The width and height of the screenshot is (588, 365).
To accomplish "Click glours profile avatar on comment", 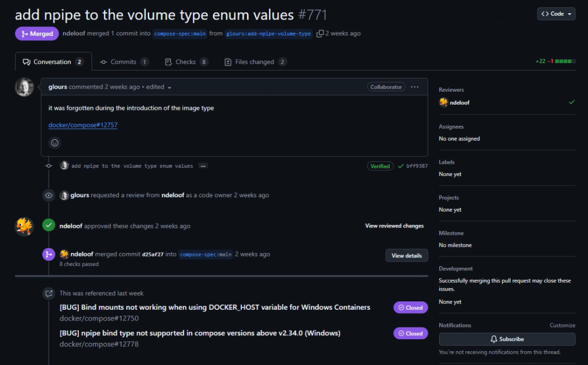I will tap(24, 87).
